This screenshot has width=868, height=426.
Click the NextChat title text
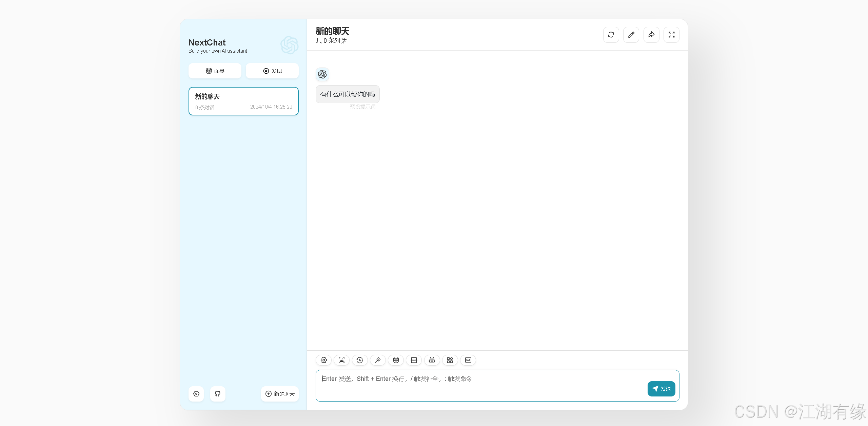[207, 42]
